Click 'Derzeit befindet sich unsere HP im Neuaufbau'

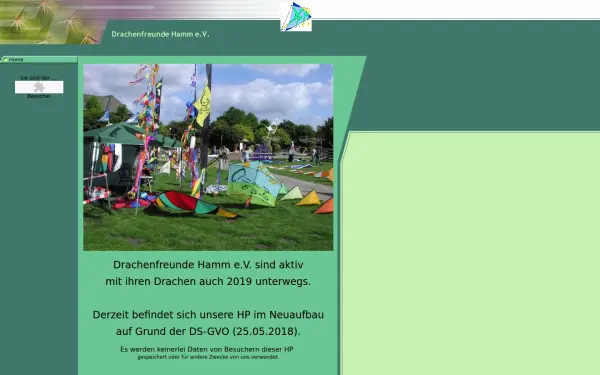coord(208,315)
